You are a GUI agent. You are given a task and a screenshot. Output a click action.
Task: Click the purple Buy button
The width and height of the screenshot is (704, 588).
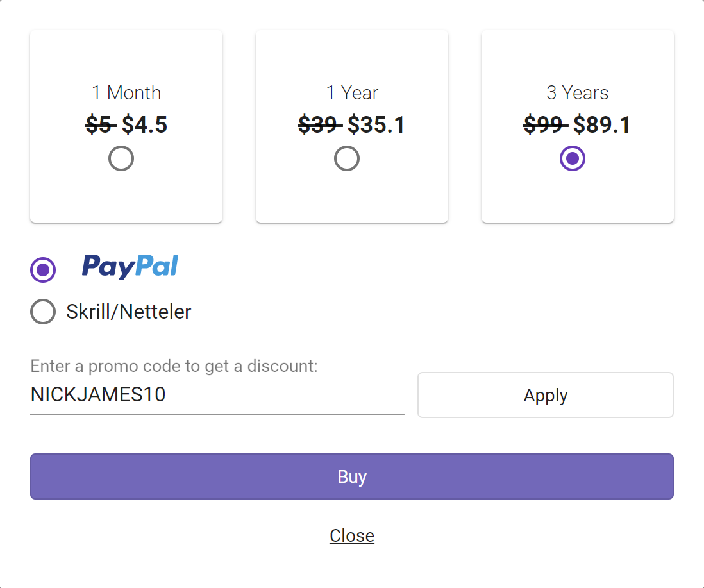(x=352, y=476)
